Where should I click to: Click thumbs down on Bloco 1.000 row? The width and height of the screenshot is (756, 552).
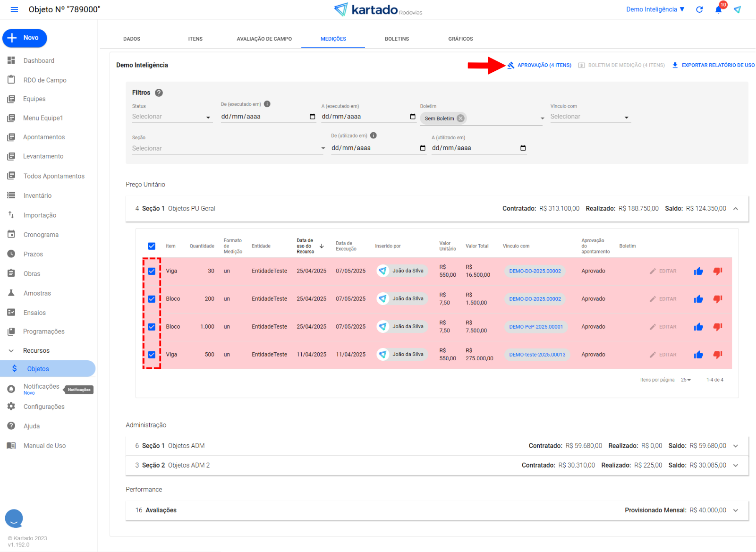(718, 327)
